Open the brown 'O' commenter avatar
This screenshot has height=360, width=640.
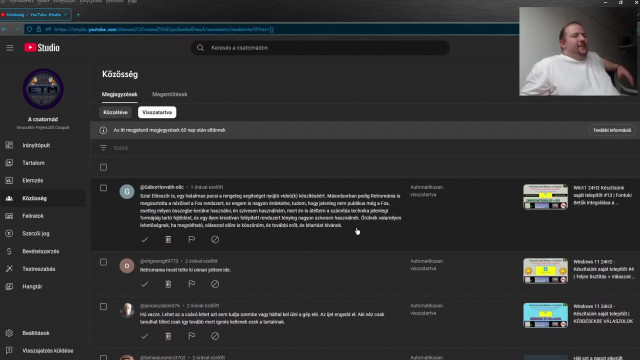click(x=127, y=266)
